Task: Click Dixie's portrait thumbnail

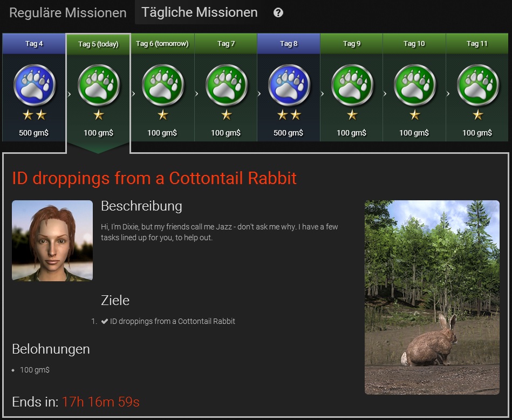Action: 52,241
